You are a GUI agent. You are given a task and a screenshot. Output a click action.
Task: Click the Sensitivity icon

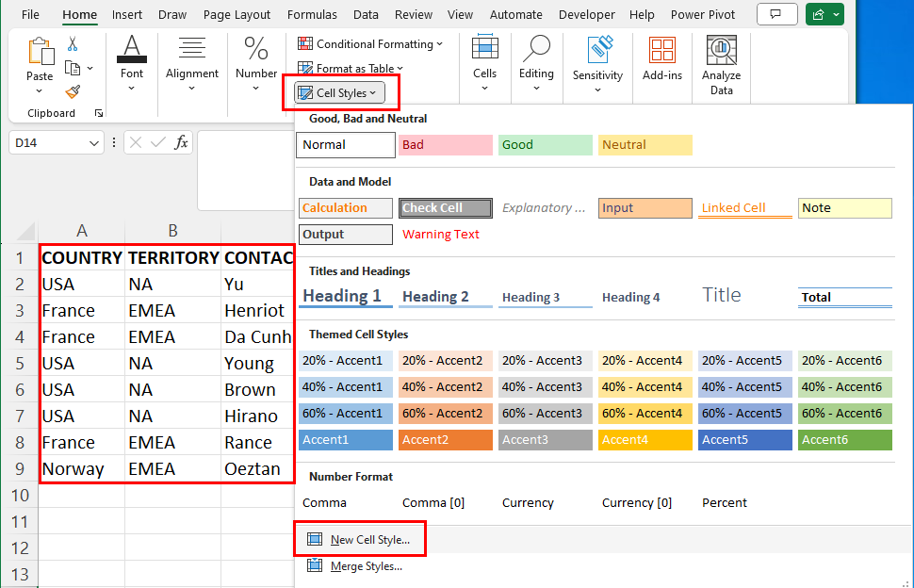coord(598,49)
